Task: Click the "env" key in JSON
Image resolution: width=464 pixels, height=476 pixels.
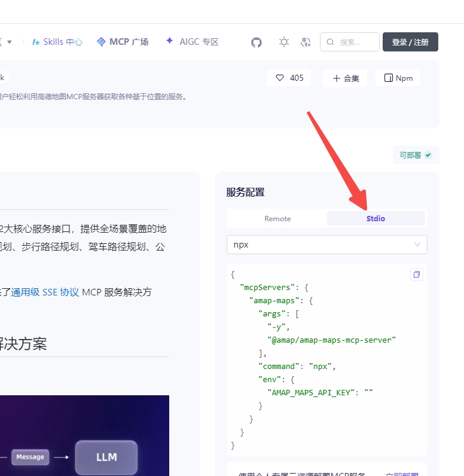Action: 270,380
